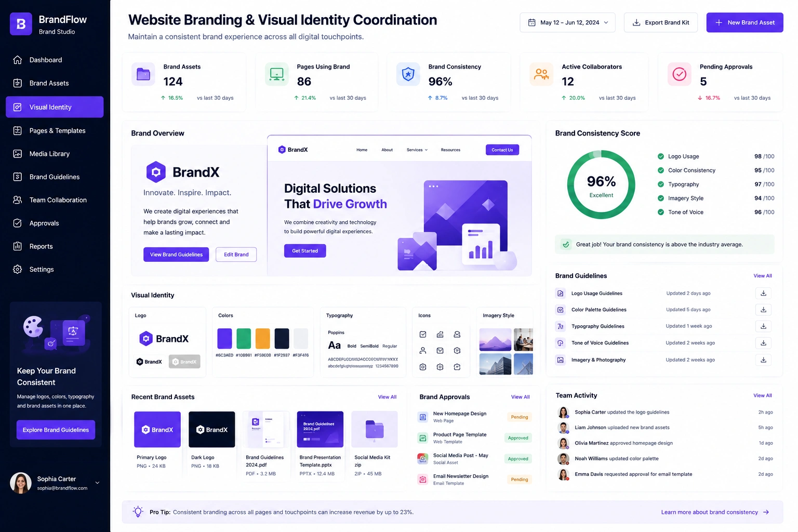Open Reports in sidebar

point(55,246)
